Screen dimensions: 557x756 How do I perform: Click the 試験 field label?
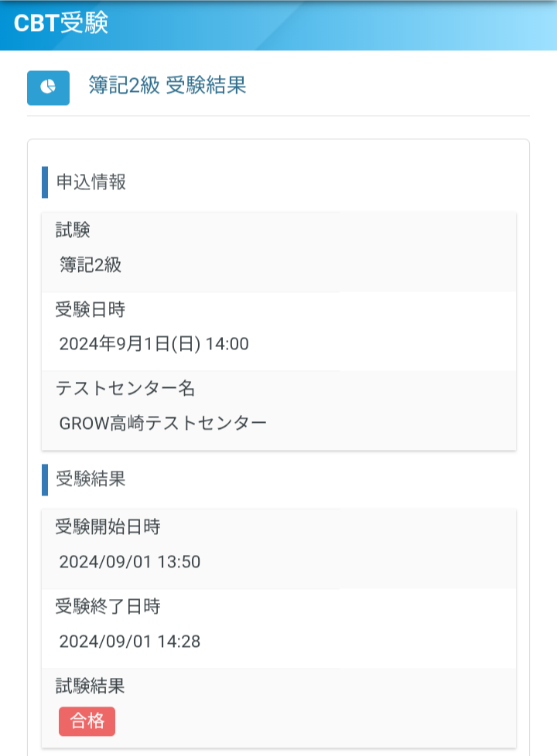tap(73, 230)
